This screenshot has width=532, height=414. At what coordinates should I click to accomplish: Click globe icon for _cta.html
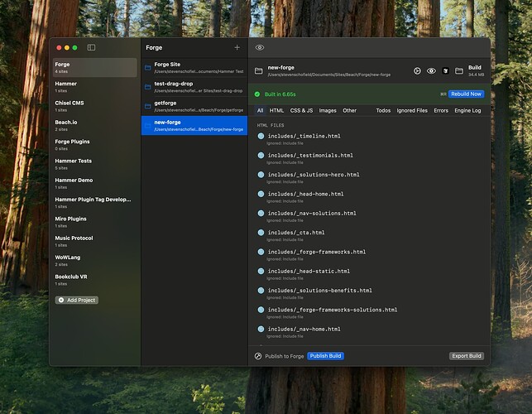click(261, 233)
